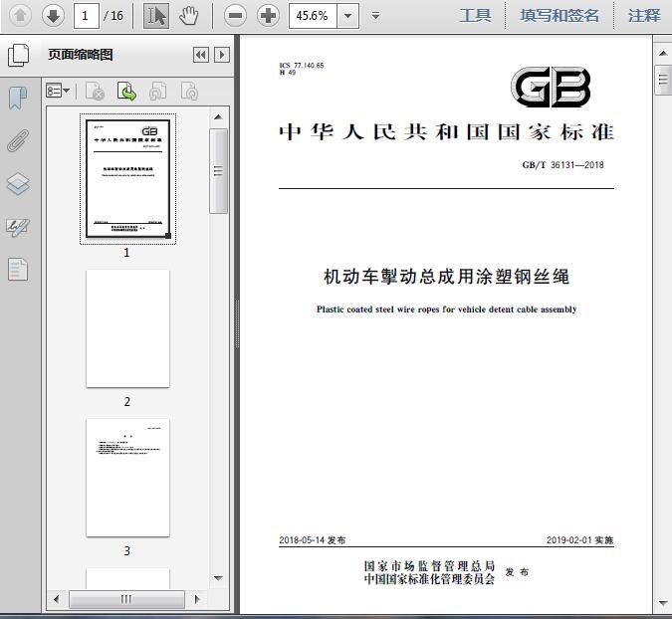Click the 2019-02-01 实施 date text
Viewport: 672px width, 619px height.
(579, 540)
